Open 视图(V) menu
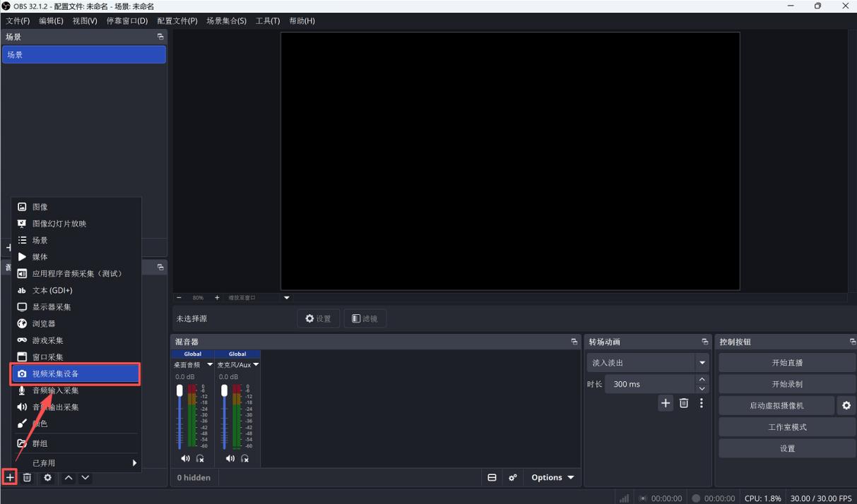The image size is (857, 504). (85, 21)
